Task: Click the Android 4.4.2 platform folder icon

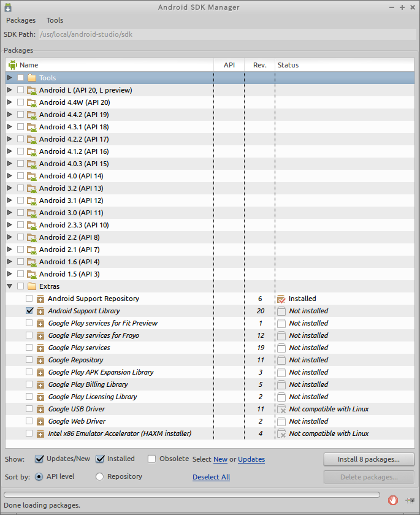Action: click(32, 115)
